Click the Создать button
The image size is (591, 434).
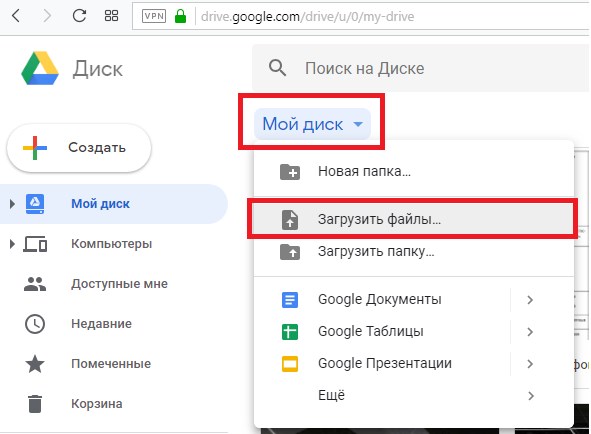pyautogui.click(x=79, y=148)
